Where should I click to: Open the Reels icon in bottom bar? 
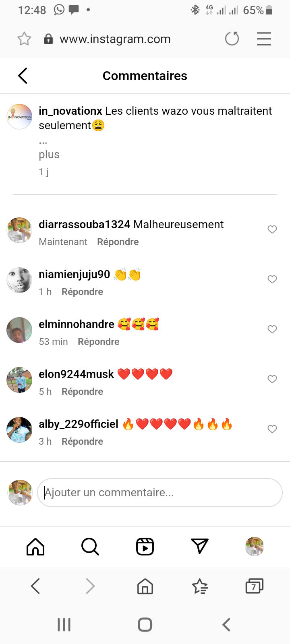tap(145, 547)
